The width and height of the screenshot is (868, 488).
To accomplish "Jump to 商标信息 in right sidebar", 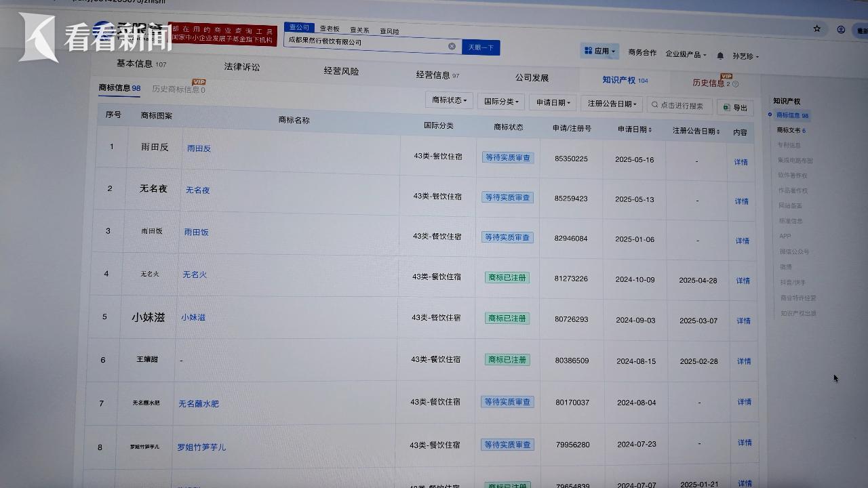I will coord(792,115).
